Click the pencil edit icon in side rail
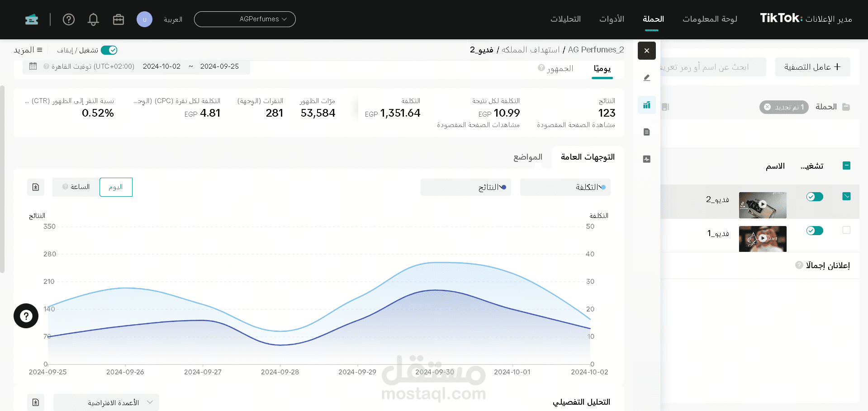The image size is (868, 411). click(647, 78)
